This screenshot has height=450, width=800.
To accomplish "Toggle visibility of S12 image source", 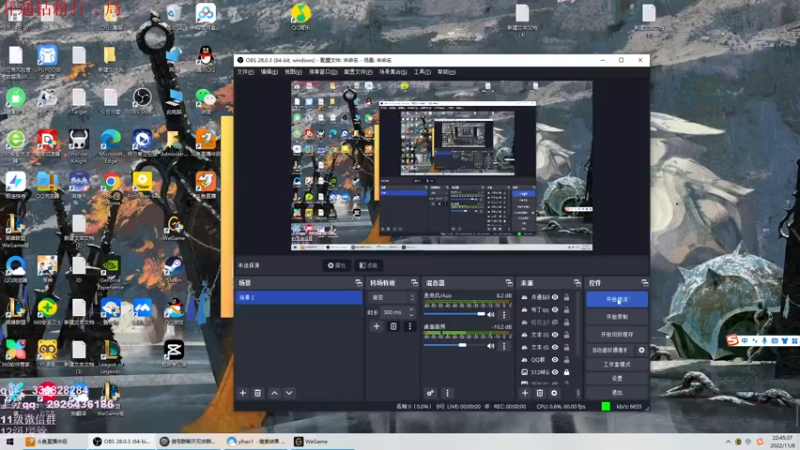I will (x=555, y=372).
